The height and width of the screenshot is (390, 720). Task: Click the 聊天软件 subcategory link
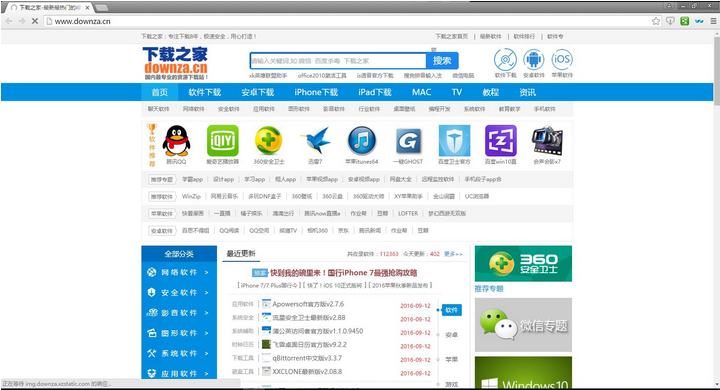point(158,109)
